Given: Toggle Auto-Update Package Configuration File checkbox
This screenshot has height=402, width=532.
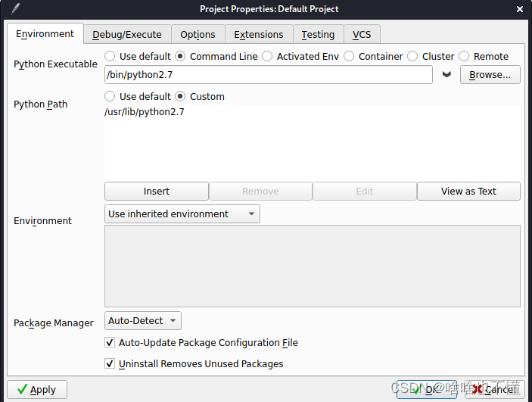Looking at the screenshot, I should click(110, 342).
